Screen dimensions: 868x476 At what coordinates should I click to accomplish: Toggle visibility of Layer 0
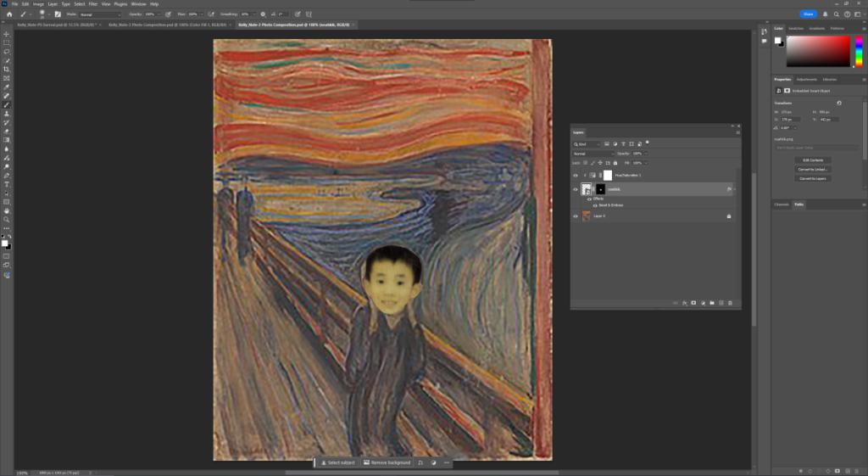576,216
